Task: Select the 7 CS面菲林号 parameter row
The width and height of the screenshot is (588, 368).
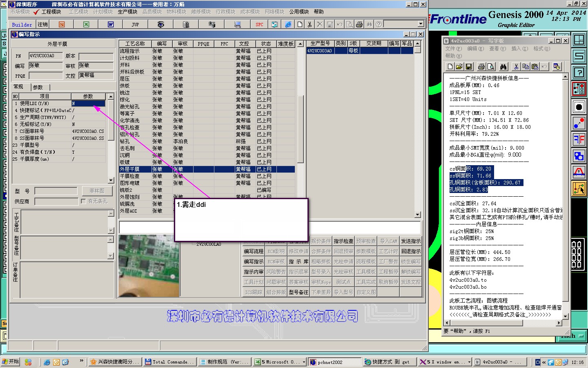Action: click(x=60, y=131)
